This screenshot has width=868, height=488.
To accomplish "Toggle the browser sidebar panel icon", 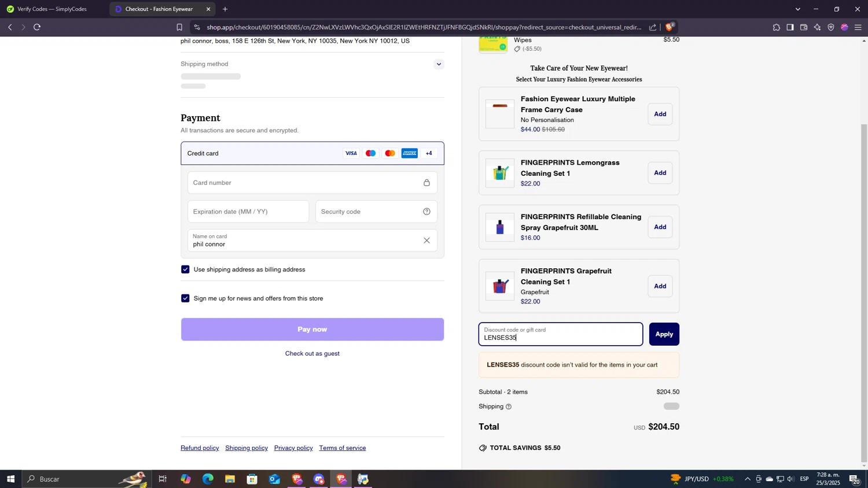I will click(x=790, y=27).
